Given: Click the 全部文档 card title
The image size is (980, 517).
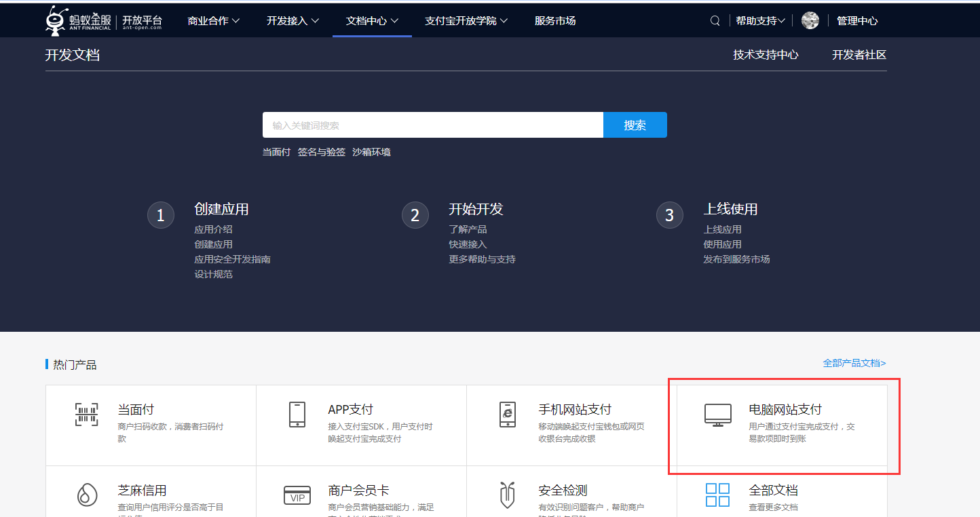Looking at the screenshot, I should [x=773, y=491].
